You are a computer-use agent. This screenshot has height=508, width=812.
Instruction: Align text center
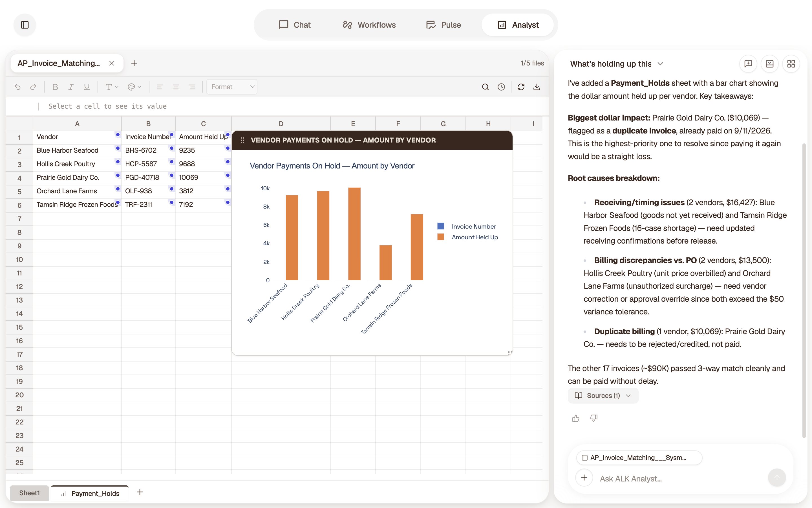176,87
